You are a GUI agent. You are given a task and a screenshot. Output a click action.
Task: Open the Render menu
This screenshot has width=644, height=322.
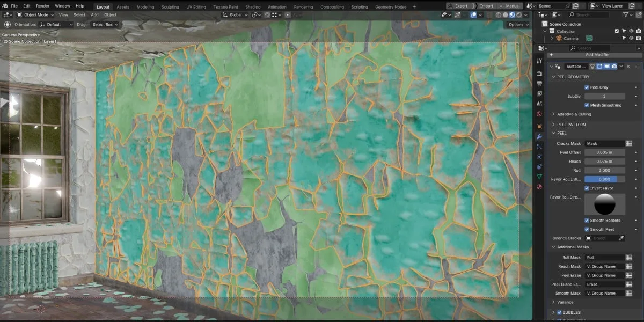(x=42, y=6)
